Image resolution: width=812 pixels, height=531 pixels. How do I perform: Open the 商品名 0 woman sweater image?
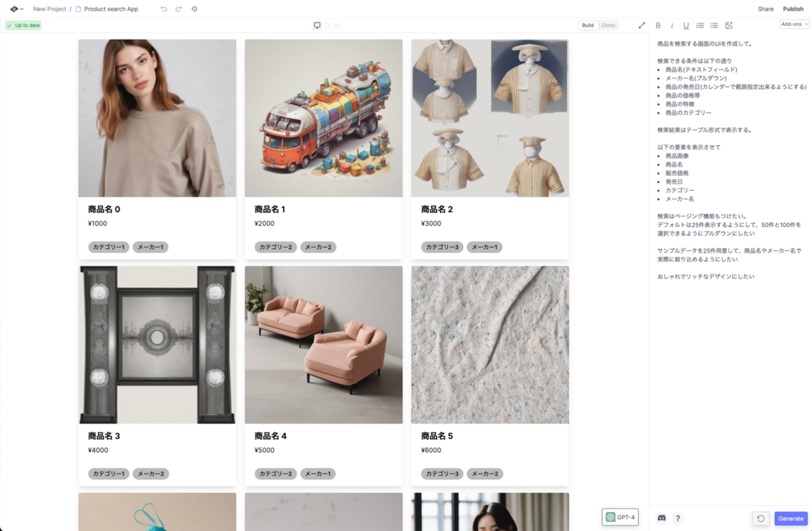click(157, 118)
